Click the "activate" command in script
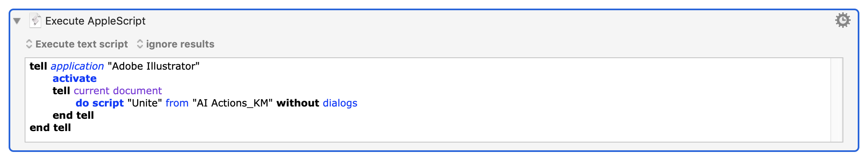The width and height of the screenshot is (868, 163). point(75,78)
